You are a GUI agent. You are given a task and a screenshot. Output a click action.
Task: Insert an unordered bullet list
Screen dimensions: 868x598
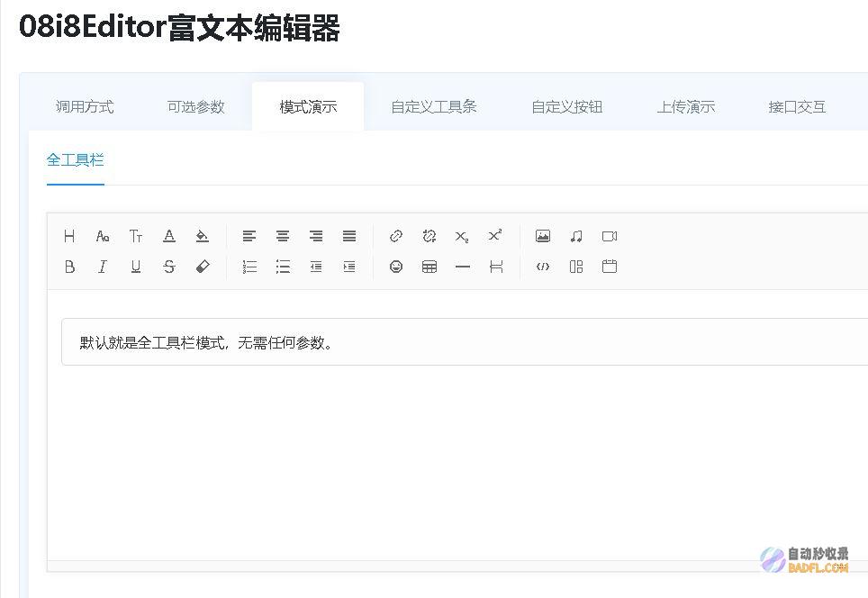click(283, 267)
